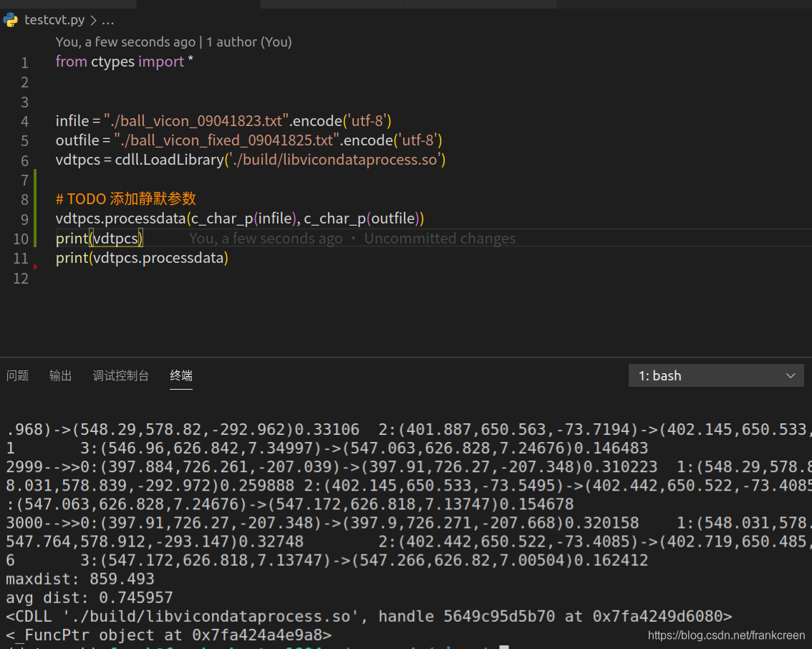Click the chevron on the bash terminal dropdown

(791, 375)
